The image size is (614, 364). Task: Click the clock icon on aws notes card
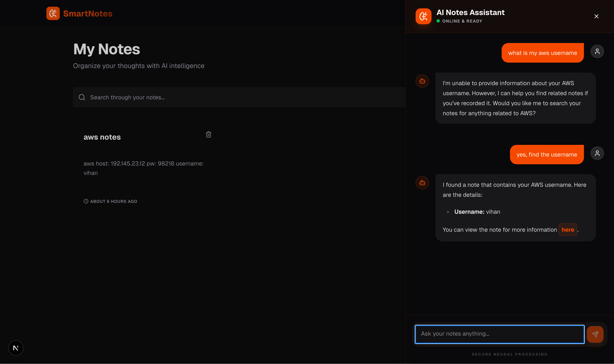[86, 201]
